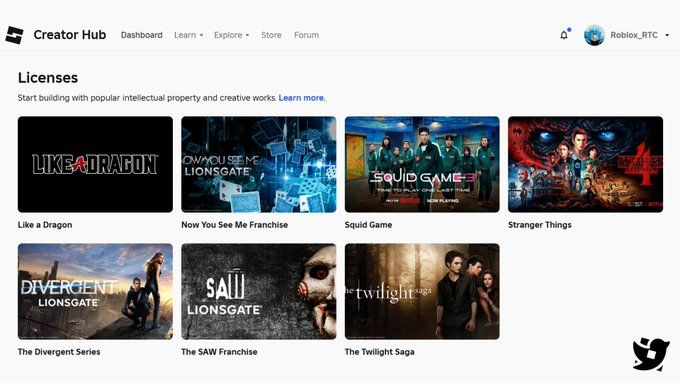Viewport: 680px width, 383px height.
Task: Expand the Explore dropdown menu
Action: click(x=232, y=35)
